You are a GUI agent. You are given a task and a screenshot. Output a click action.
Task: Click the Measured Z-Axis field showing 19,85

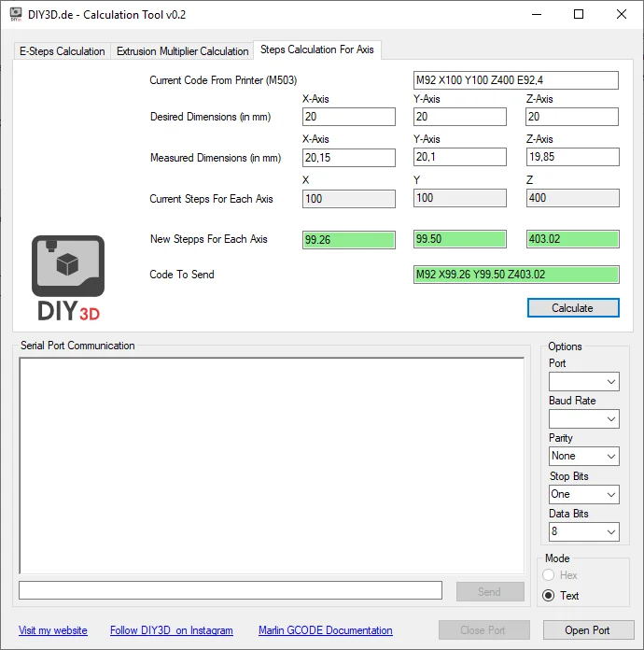coord(573,157)
